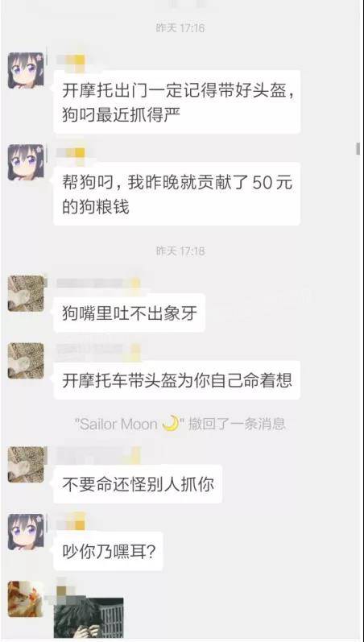Open the image thumbnail at chat bottom
The image size is (364, 642).
pos(89,618)
